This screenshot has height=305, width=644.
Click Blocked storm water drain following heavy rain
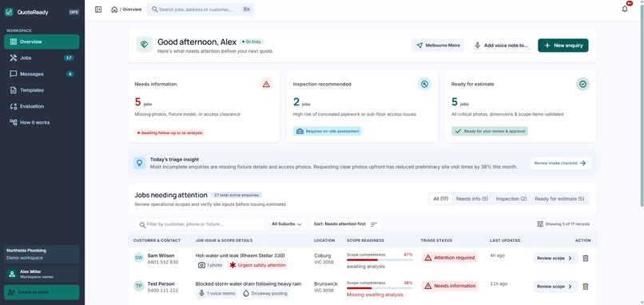click(x=248, y=283)
